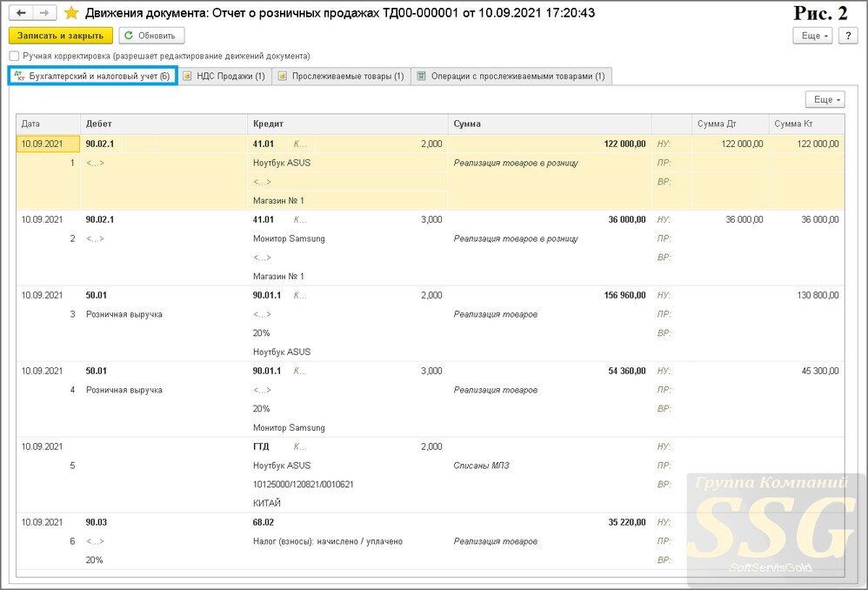This screenshot has width=868, height=590.
Task: Enable the Ручная корректировка checkbox
Action: [x=15, y=56]
